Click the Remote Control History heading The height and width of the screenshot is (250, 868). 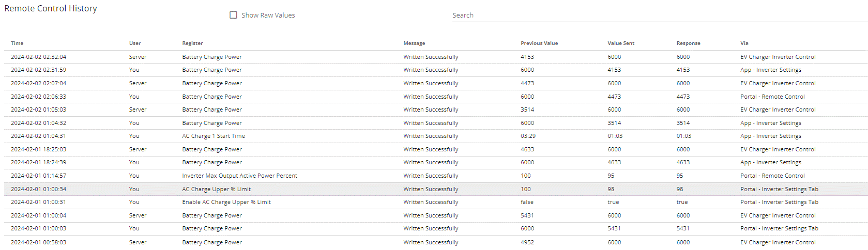coord(51,8)
